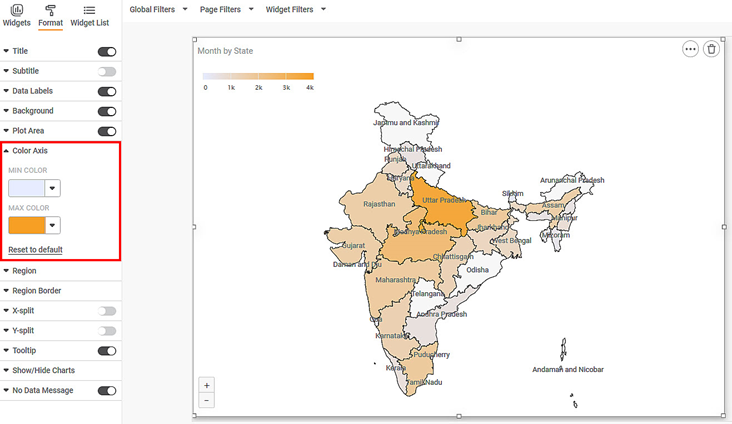Open the Min Color dropdown arrow
732x424 pixels.
[53, 188]
